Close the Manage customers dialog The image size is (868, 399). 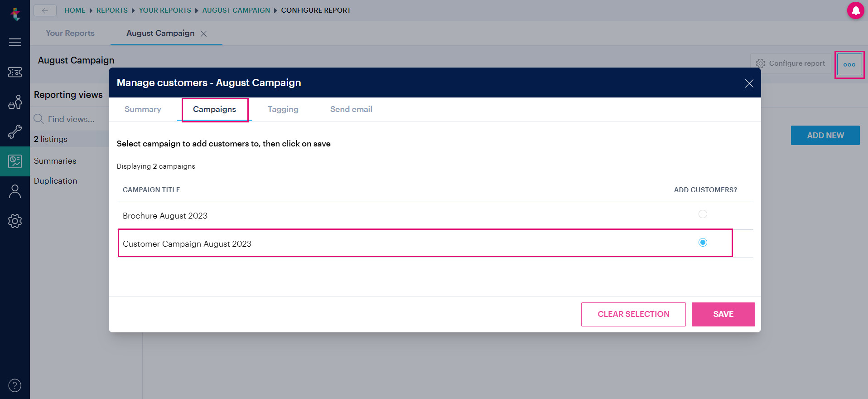coord(749,83)
